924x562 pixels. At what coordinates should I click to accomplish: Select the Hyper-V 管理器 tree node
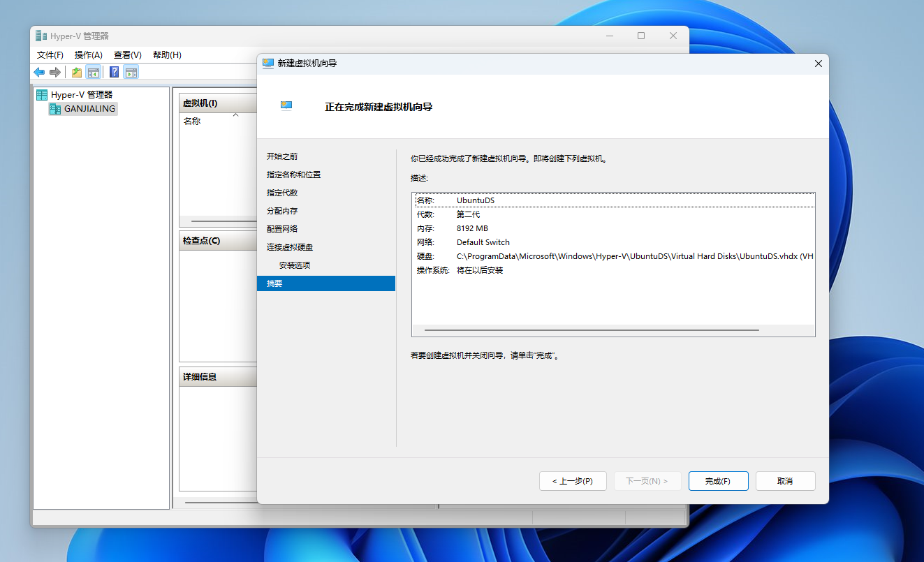[82, 95]
